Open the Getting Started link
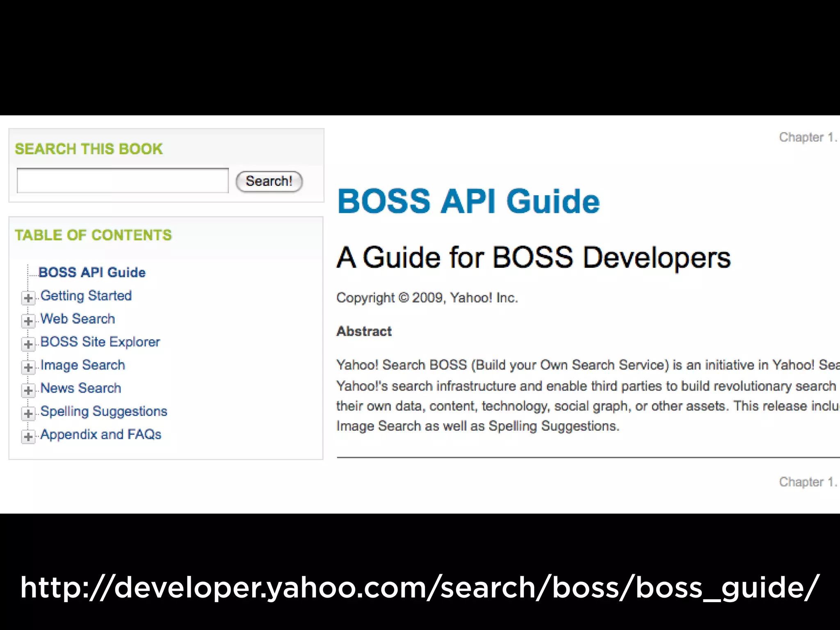 click(86, 296)
